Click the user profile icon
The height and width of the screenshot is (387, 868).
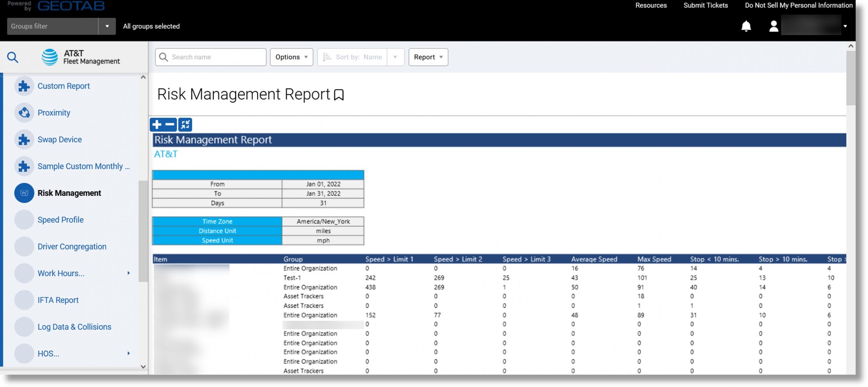point(773,26)
